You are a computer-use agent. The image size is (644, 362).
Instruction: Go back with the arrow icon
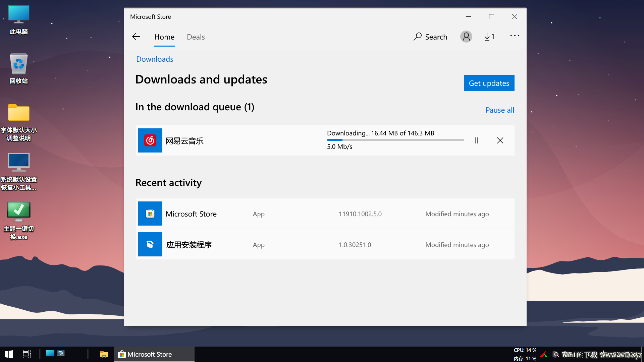(x=136, y=37)
